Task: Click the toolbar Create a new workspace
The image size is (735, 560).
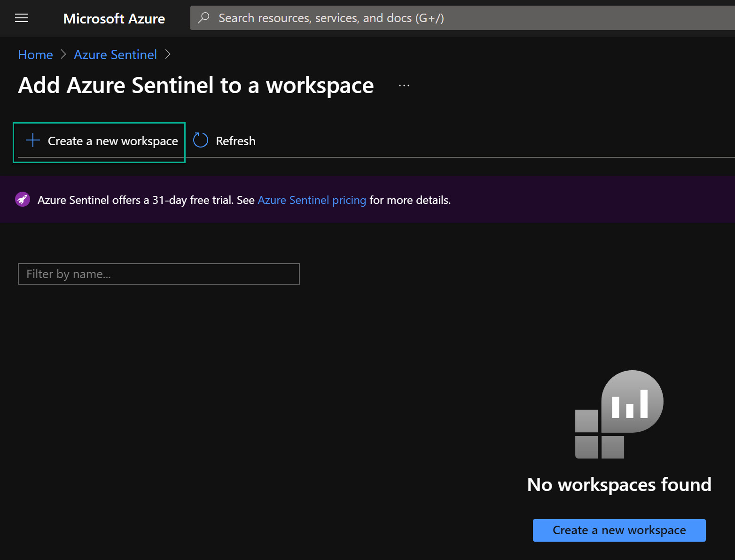Action: (x=99, y=142)
